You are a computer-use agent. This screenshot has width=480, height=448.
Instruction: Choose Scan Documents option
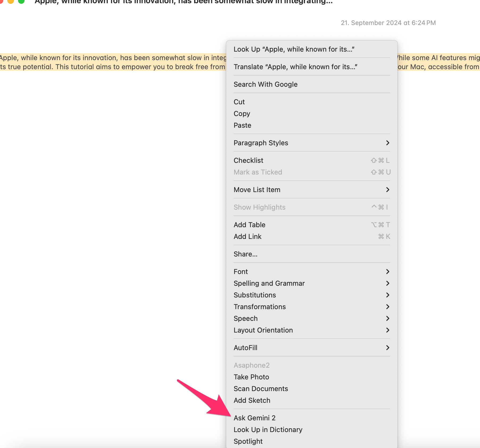(x=312, y=389)
